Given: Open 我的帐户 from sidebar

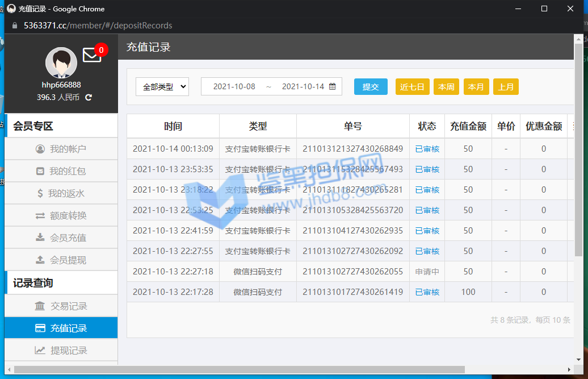Looking at the screenshot, I should click(x=61, y=149).
